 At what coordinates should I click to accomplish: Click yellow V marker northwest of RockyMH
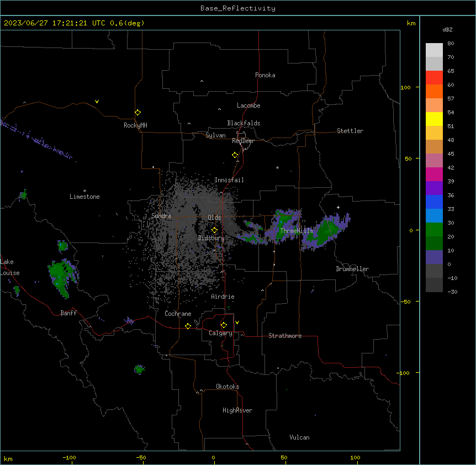coord(97,102)
